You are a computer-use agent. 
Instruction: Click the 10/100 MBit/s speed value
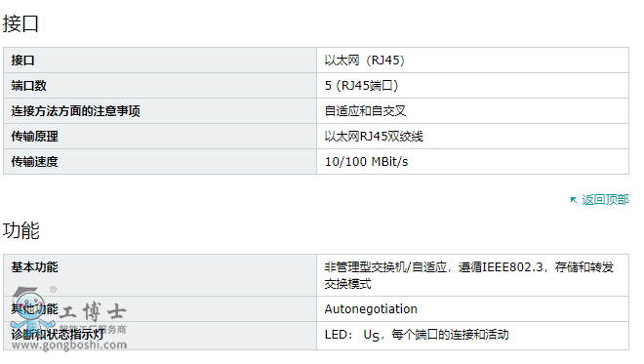coord(366,162)
